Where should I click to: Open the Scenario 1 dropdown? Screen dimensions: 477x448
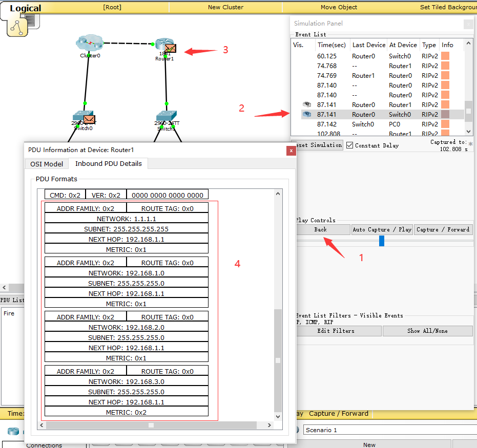390,430
